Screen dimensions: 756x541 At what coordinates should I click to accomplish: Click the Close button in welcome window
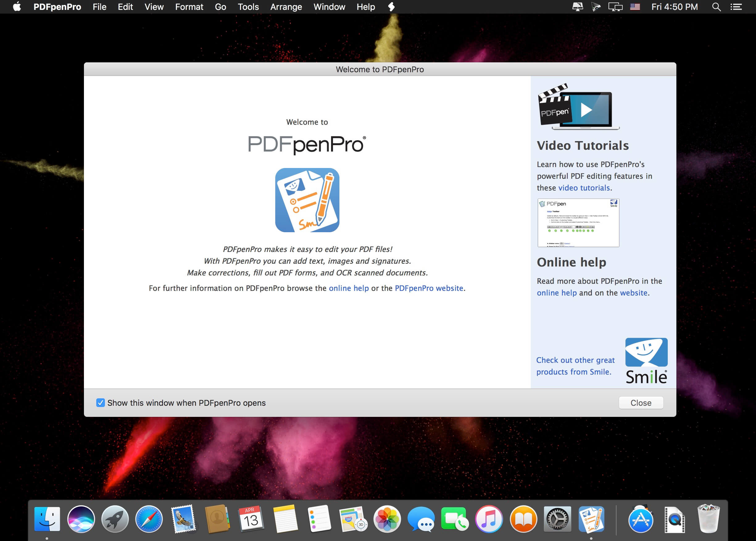(x=641, y=402)
